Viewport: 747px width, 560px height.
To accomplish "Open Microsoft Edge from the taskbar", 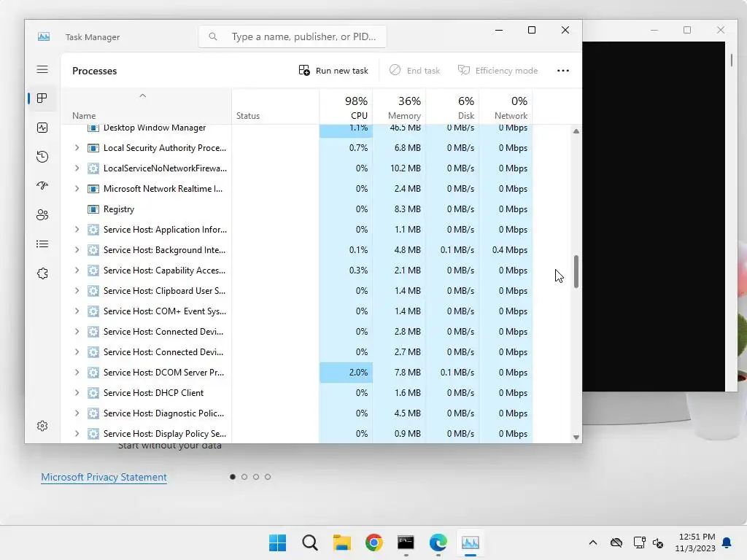I will 438,542.
